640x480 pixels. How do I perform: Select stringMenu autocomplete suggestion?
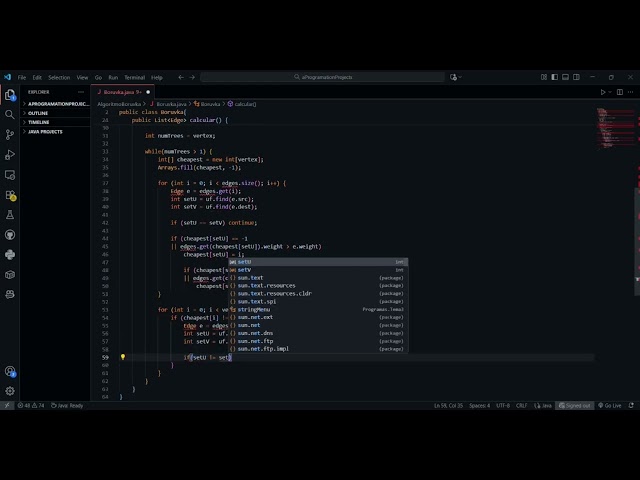pos(318,309)
